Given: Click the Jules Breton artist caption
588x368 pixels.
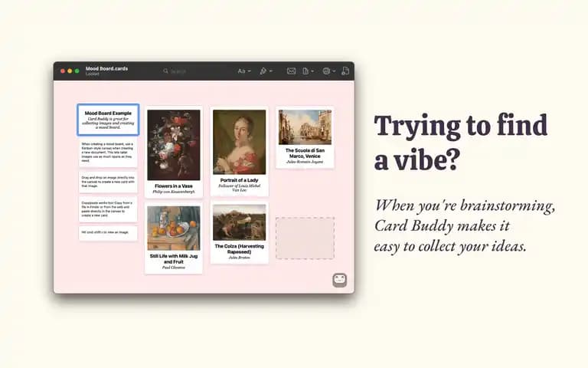Looking at the screenshot, I should click(x=239, y=258).
